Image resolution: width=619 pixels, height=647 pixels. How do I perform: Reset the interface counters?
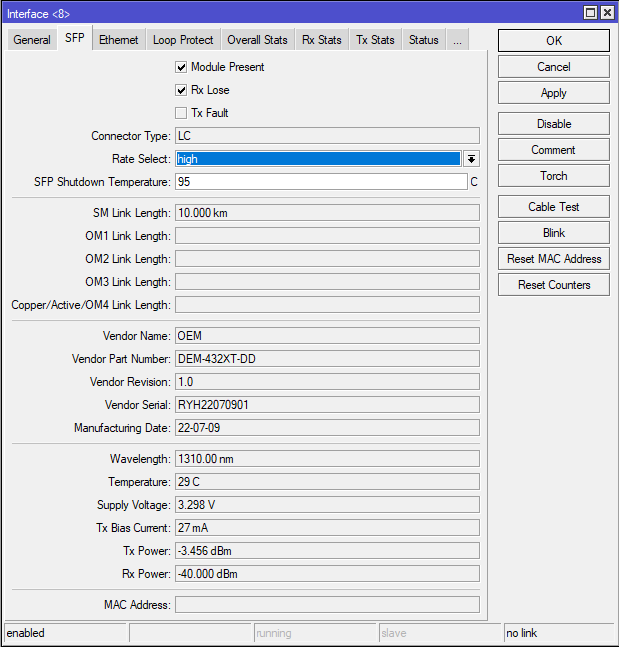[553, 285]
